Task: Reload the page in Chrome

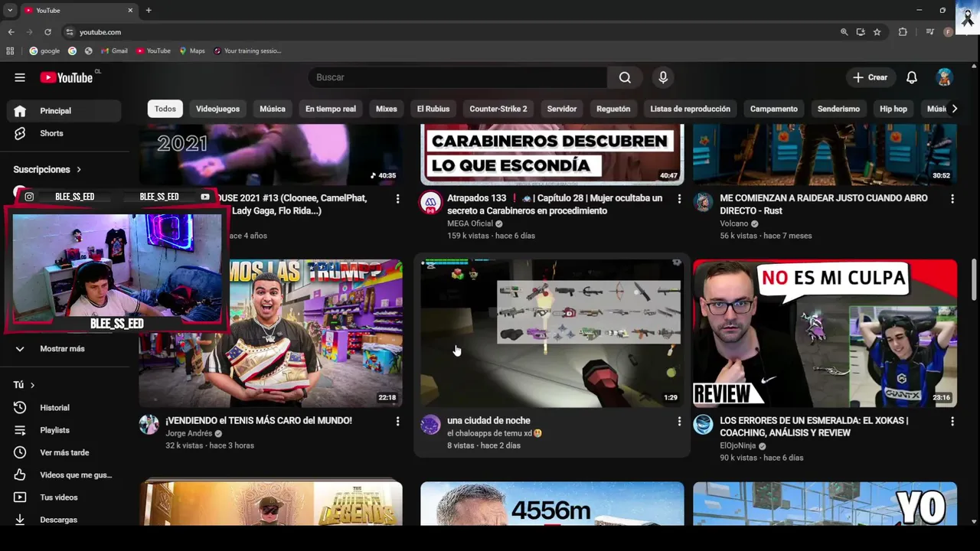Action: pos(47,32)
